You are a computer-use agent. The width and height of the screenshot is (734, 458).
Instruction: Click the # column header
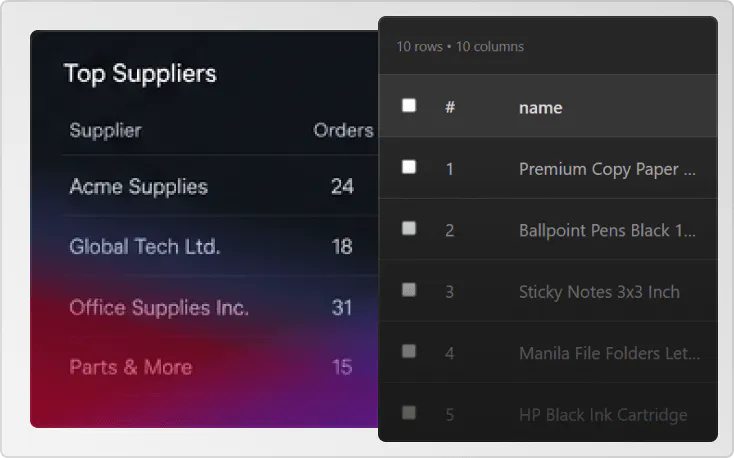450,107
